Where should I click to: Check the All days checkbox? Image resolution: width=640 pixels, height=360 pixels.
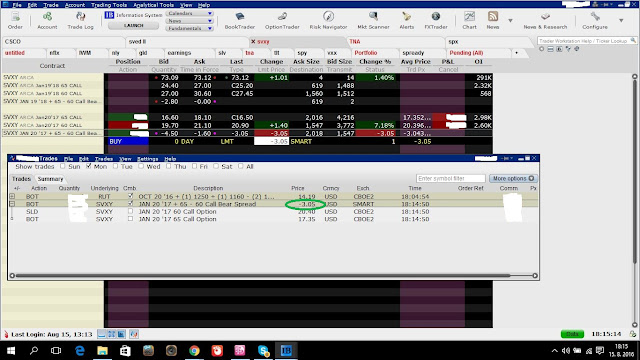pyautogui.click(x=241, y=166)
